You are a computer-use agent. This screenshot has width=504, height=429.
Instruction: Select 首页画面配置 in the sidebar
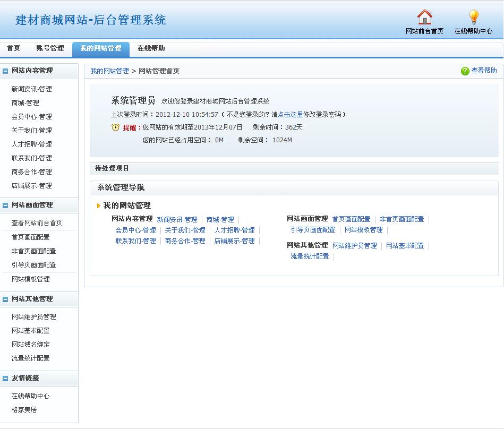pos(30,237)
